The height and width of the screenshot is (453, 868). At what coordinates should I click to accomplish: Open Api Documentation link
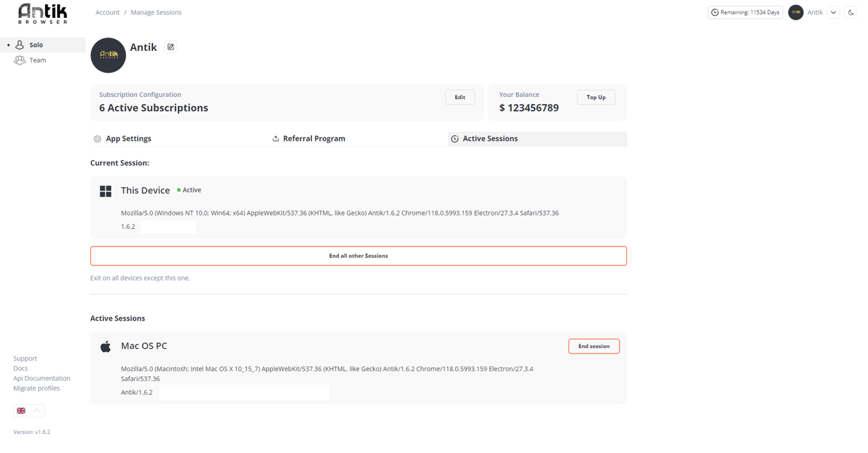tap(42, 378)
